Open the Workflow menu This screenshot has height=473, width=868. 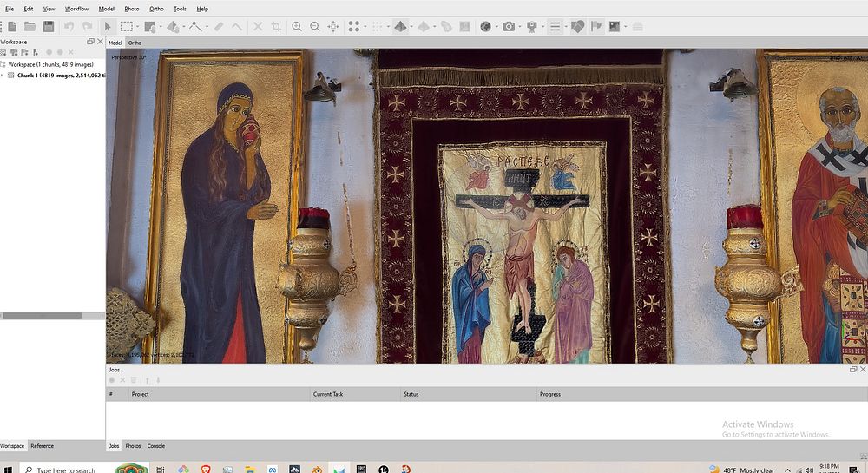(76, 9)
